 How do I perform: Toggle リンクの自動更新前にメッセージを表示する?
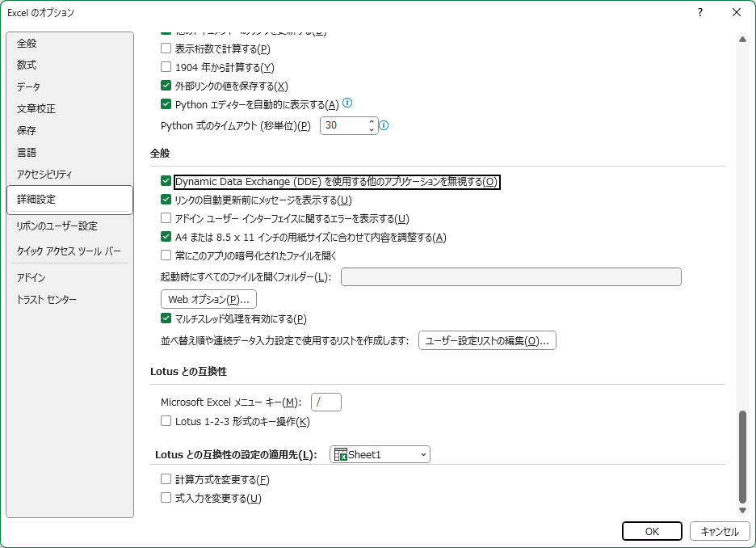(166, 199)
